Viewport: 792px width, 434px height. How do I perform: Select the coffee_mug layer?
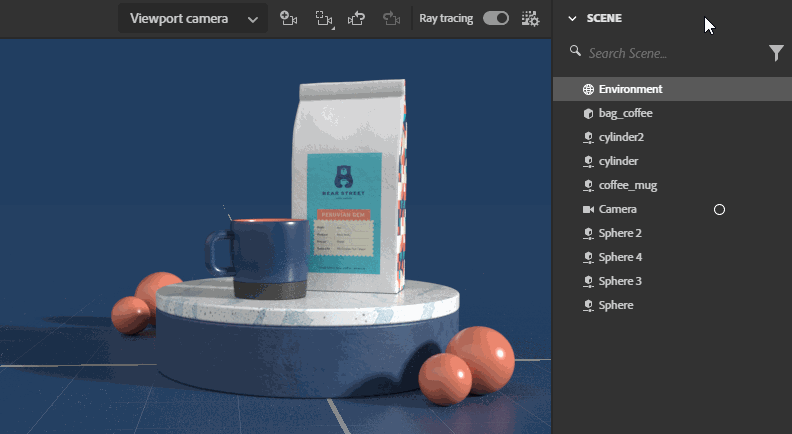click(x=627, y=185)
